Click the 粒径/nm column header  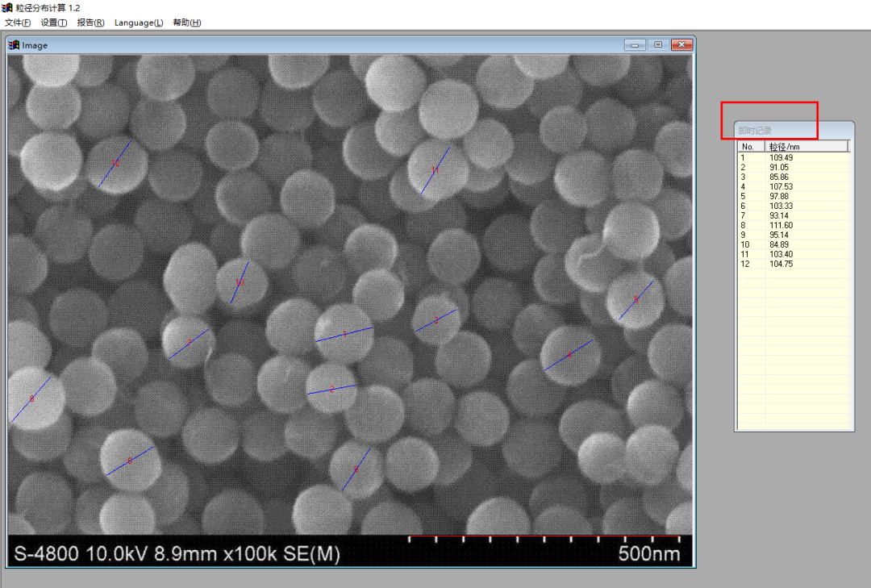tap(807, 147)
